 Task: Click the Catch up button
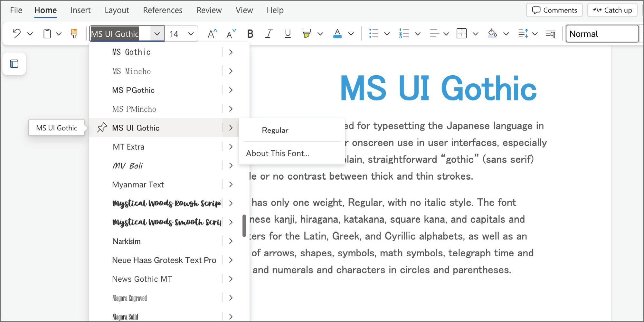point(612,10)
